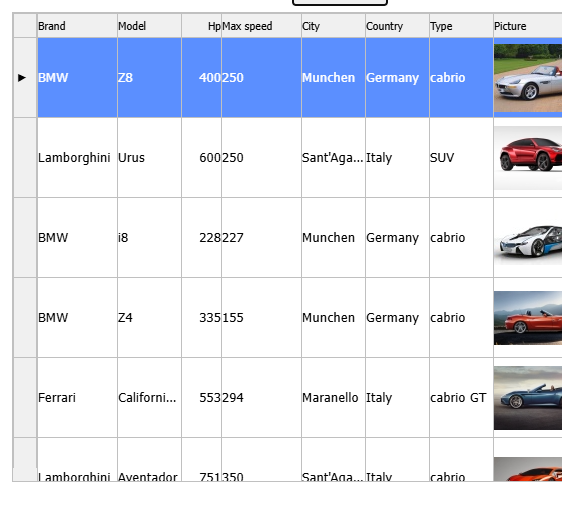The height and width of the screenshot is (513, 562).
Task: Click cabrio type cell in i8 row
Action: 461,237
